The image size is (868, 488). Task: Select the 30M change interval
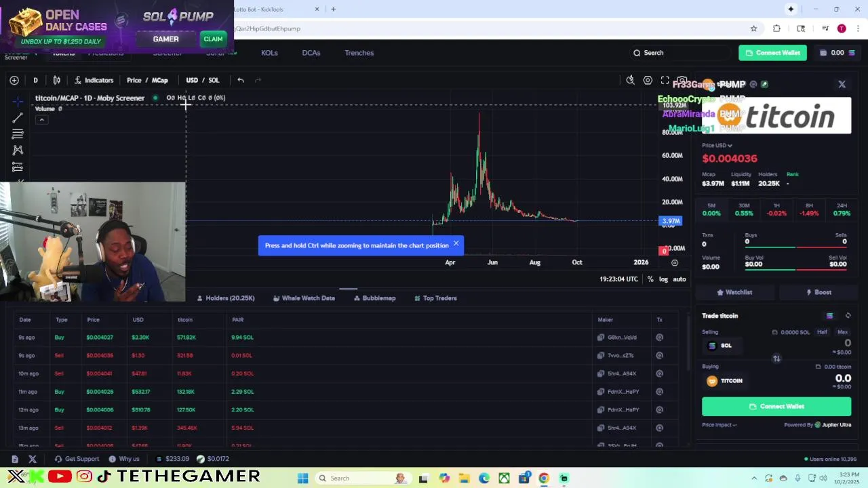(x=744, y=209)
